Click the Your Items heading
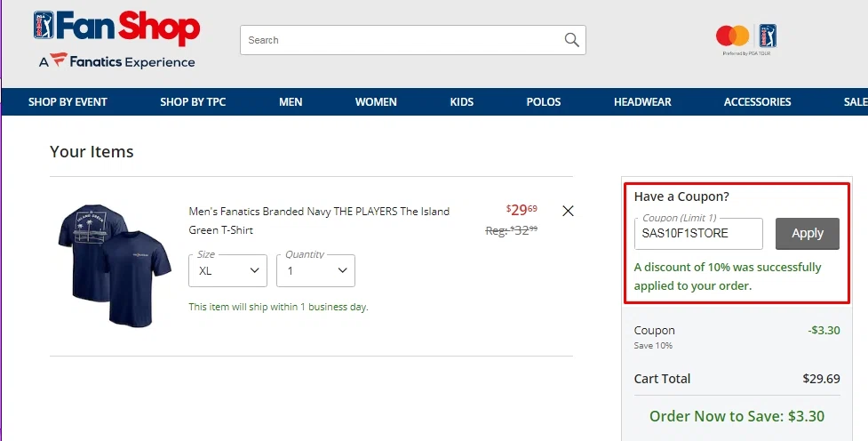The image size is (868, 441). pyautogui.click(x=92, y=152)
